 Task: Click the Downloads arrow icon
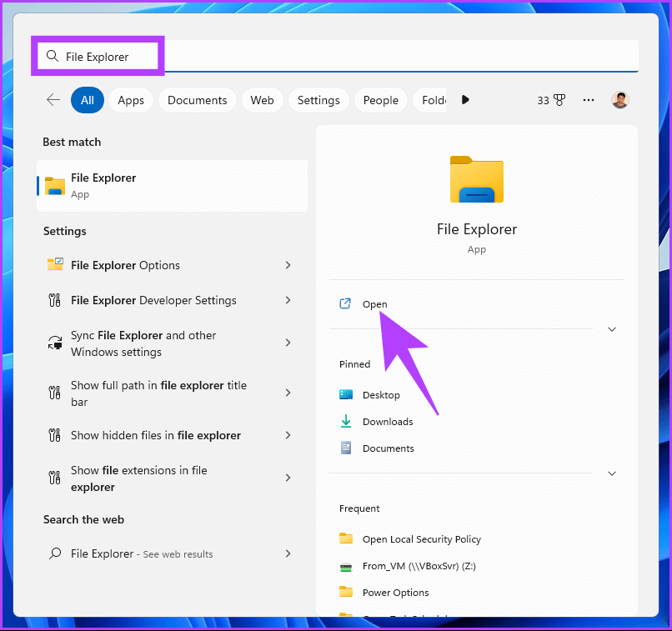[346, 421]
